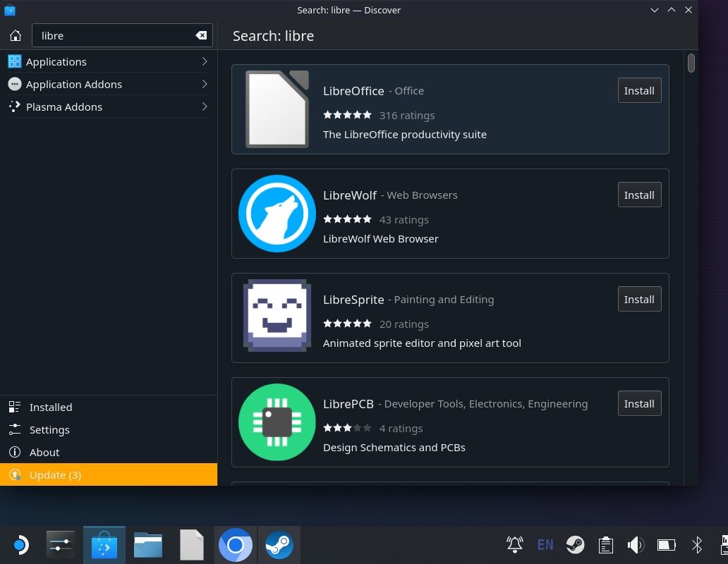Click the LibrePCB chip icon
Image resolution: width=728 pixels, height=564 pixels.
coord(277,421)
